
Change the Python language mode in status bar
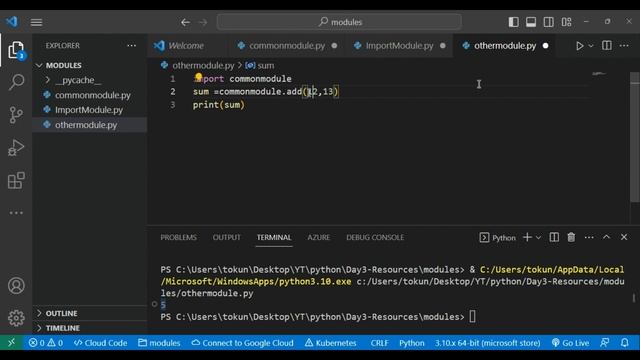coord(411,343)
